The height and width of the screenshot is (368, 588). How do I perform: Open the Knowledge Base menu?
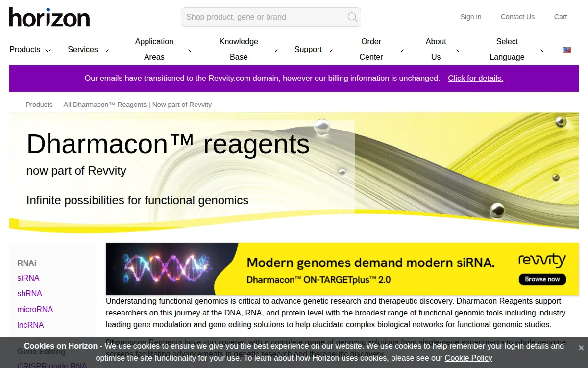(x=239, y=49)
